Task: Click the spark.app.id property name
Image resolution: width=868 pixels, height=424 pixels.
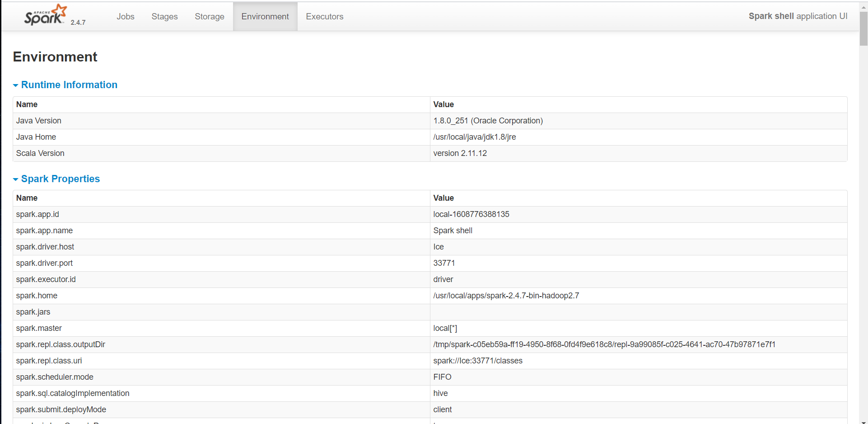Action: point(37,214)
